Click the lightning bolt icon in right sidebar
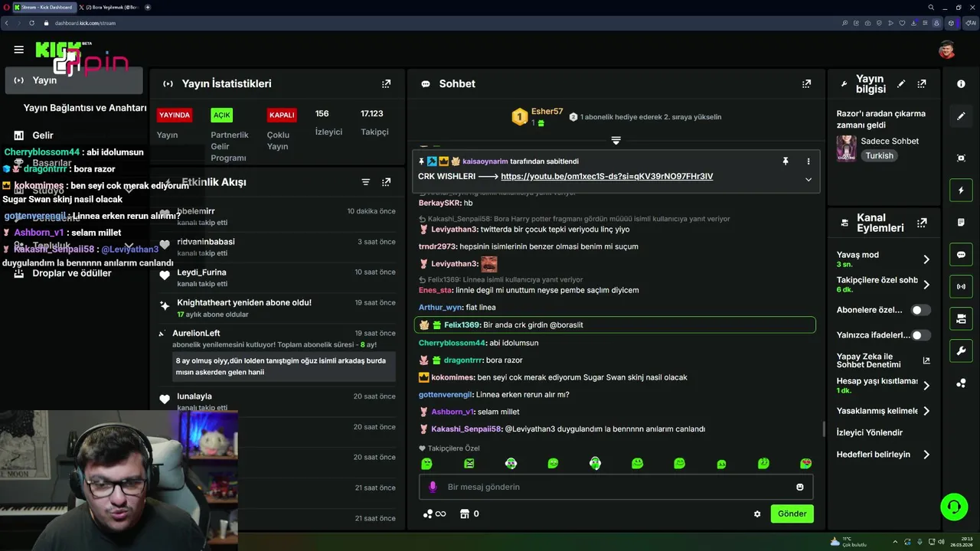This screenshot has height=551, width=980. 961,190
